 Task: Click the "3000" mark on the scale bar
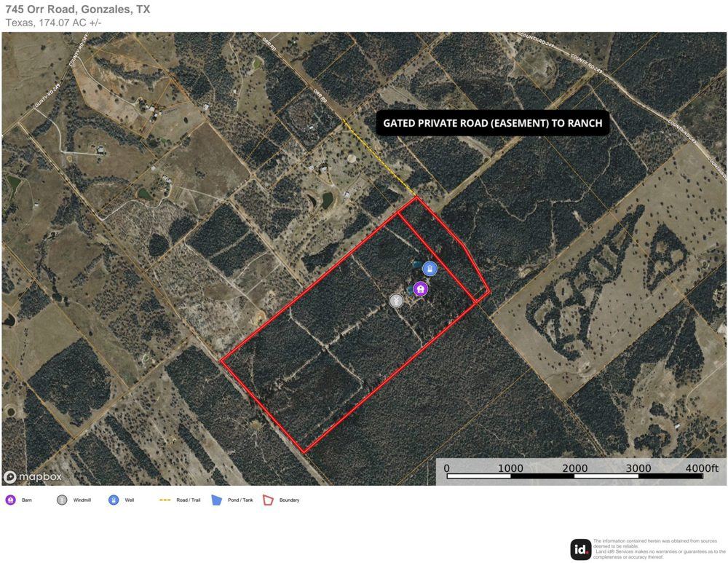coord(638,468)
